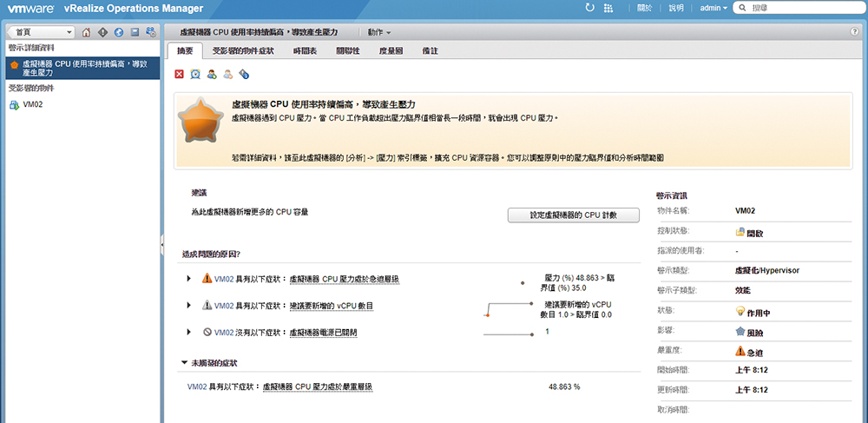Click the orange warning triangle beside CPU 壓力處於急迫層級

[x=207, y=279]
